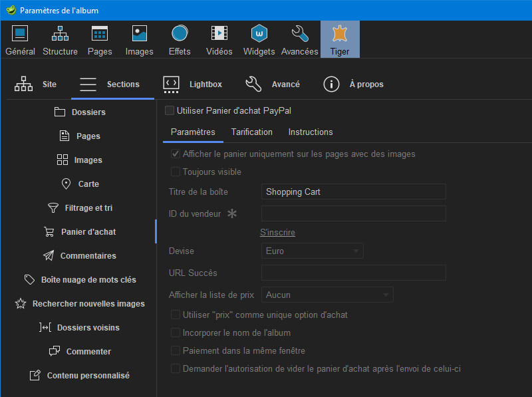Screen dimensions: 532x397
Task: Open the Instructions tab
Action: point(310,132)
